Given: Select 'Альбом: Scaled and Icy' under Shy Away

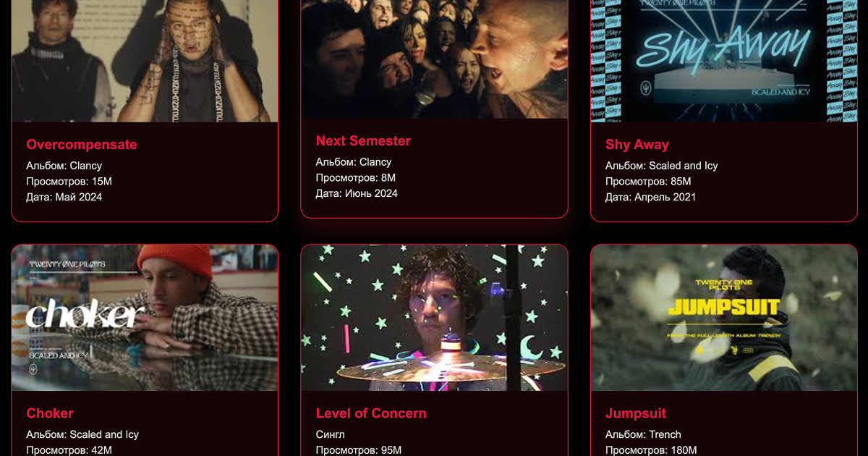Looking at the screenshot, I should click(x=662, y=166).
